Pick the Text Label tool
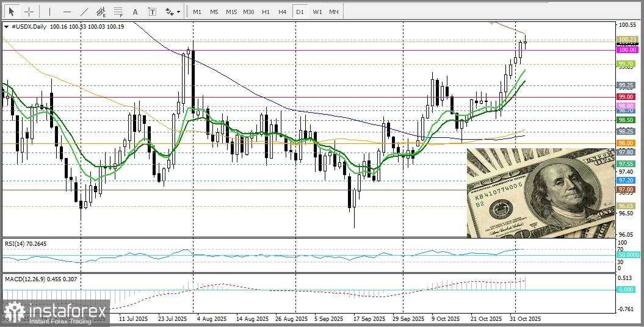The height and width of the screenshot is (327, 644). pos(153,12)
